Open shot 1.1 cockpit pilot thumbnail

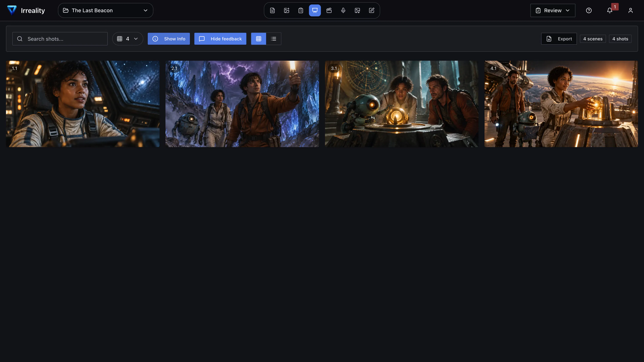click(x=83, y=104)
